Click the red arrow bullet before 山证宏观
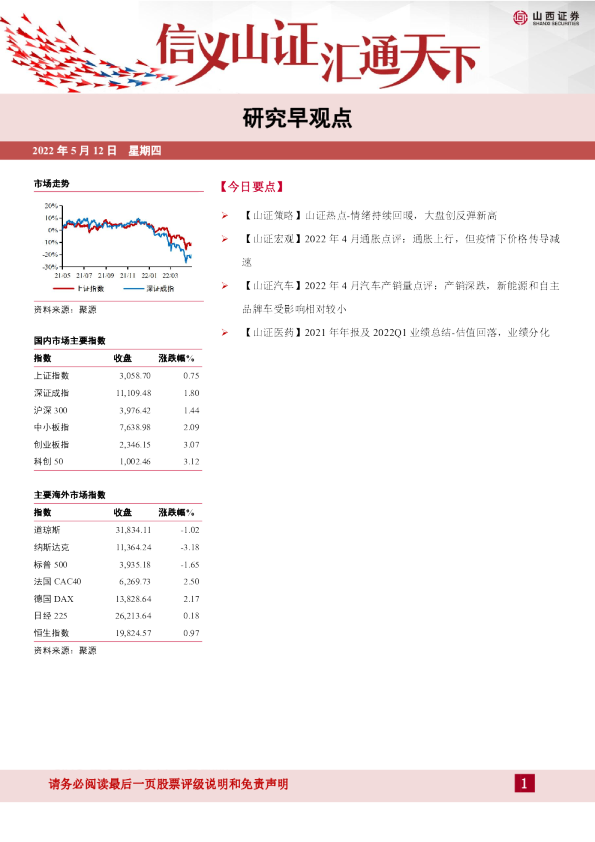595x842 pixels. click(x=225, y=239)
